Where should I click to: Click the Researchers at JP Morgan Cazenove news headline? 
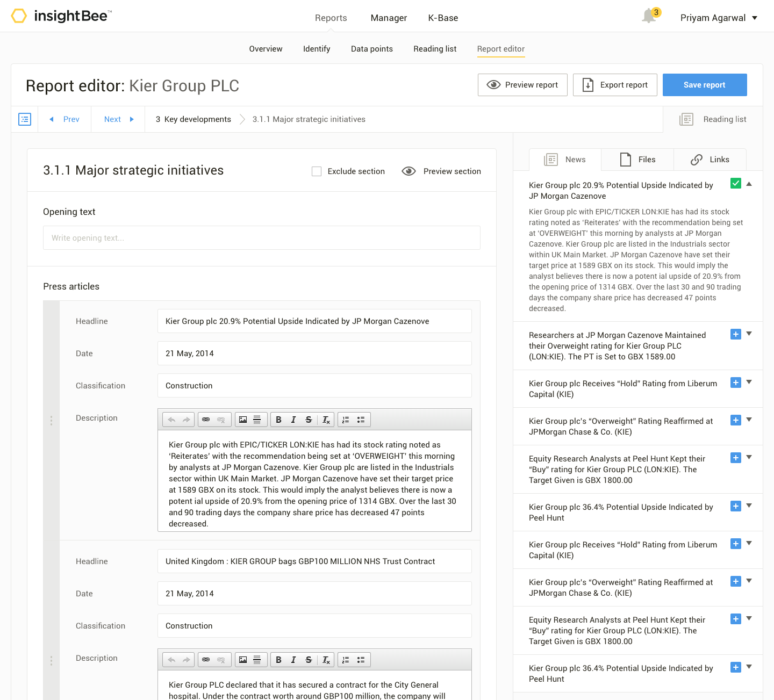coord(618,346)
